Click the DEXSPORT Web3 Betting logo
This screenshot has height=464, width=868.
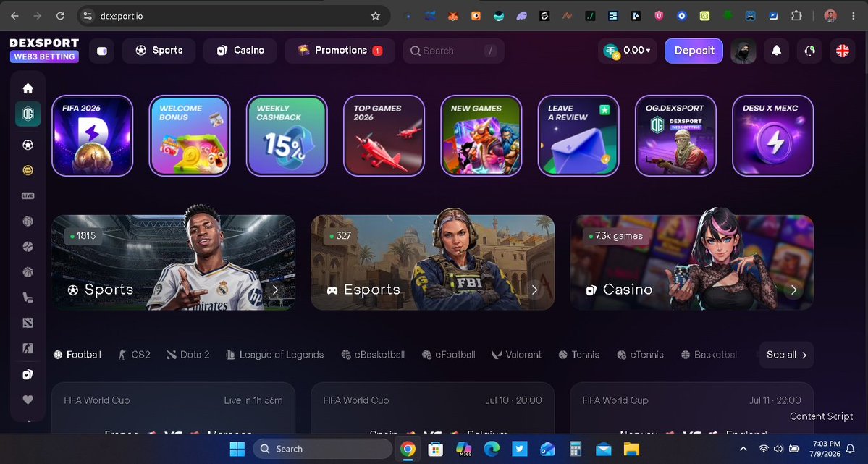pos(44,50)
